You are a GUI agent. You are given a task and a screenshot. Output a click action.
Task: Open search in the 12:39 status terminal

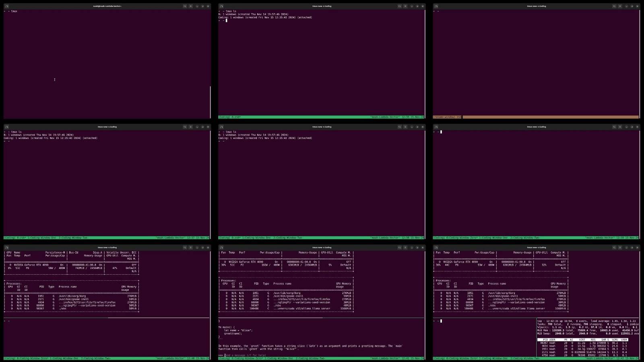pyautogui.click(x=614, y=127)
